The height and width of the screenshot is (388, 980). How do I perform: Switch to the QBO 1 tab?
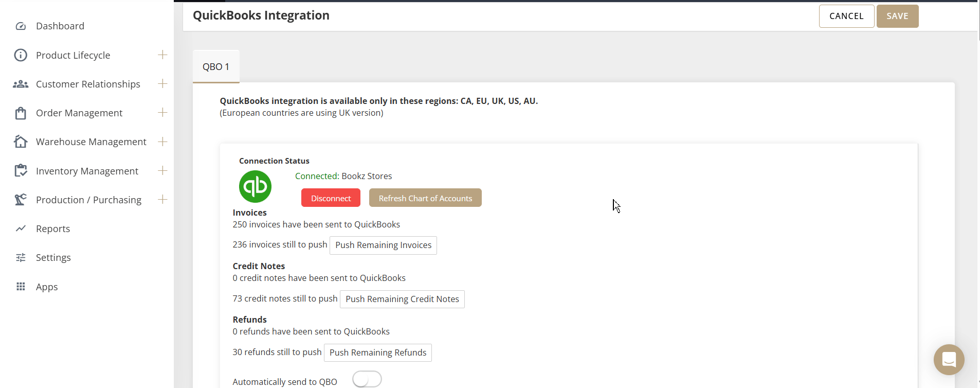click(x=216, y=67)
